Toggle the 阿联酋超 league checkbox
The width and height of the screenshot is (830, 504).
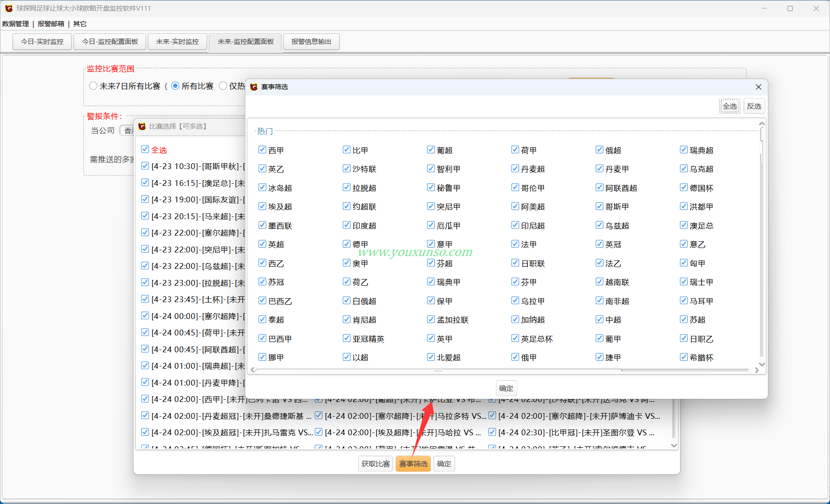[599, 188]
